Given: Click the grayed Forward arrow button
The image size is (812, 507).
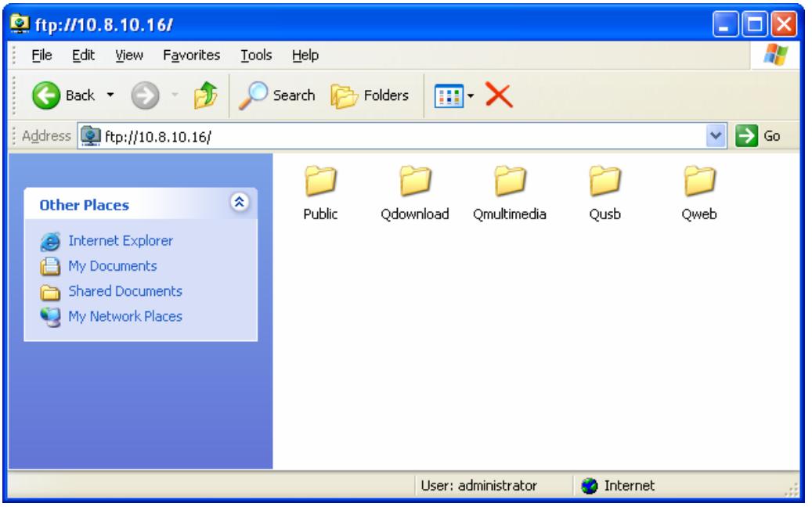Looking at the screenshot, I should click(145, 95).
